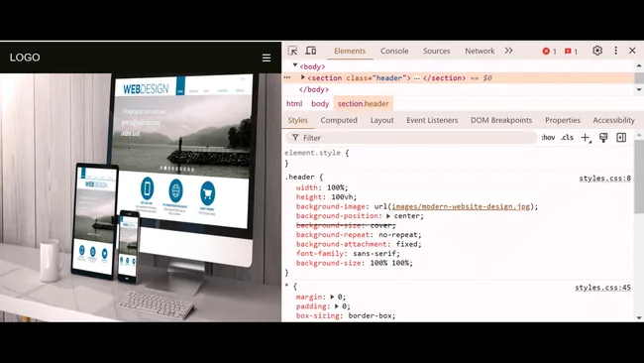This screenshot has height=363, width=644.
Task: Toggle the .cls classes panel
Action: coord(567,138)
